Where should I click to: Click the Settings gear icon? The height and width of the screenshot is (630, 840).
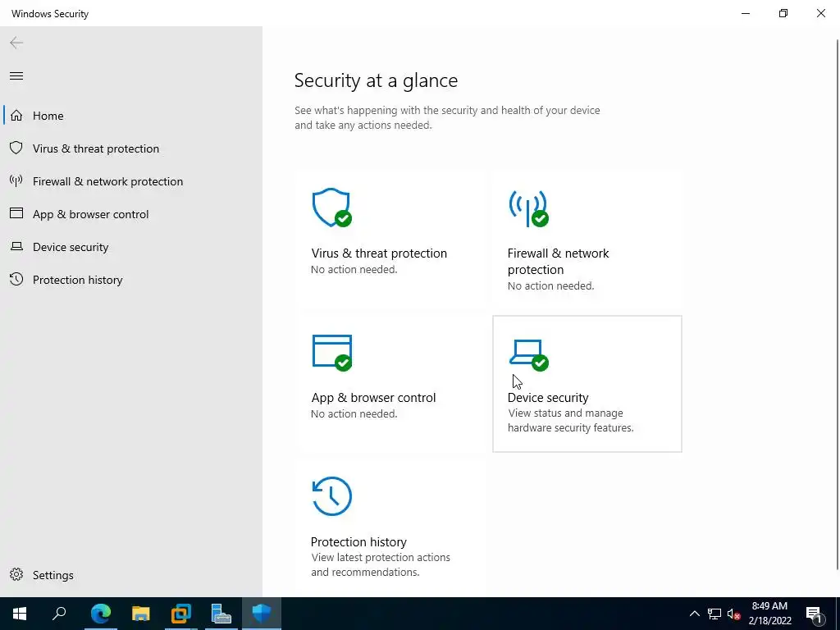click(16, 574)
